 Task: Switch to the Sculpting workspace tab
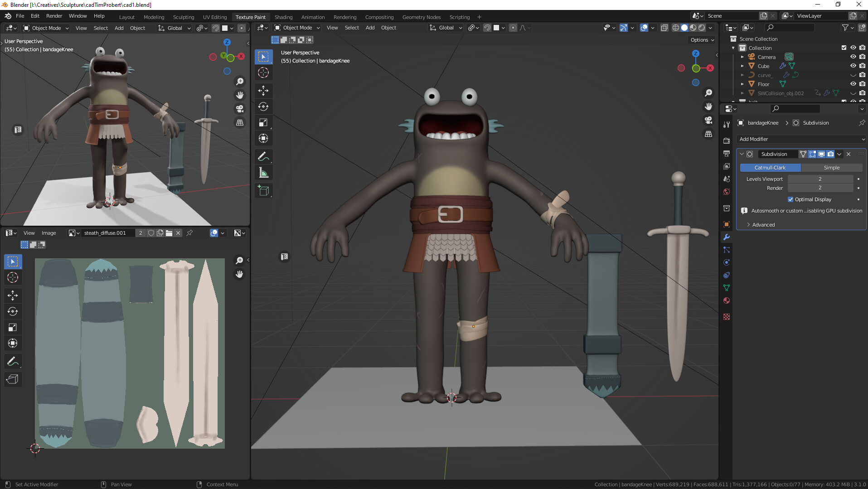click(x=183, y=17)
